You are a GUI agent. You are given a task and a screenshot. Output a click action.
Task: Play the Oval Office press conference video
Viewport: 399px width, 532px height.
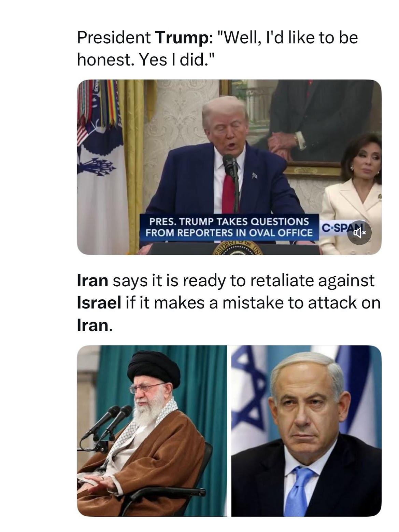pyautogui.click(x=229, y=167)
